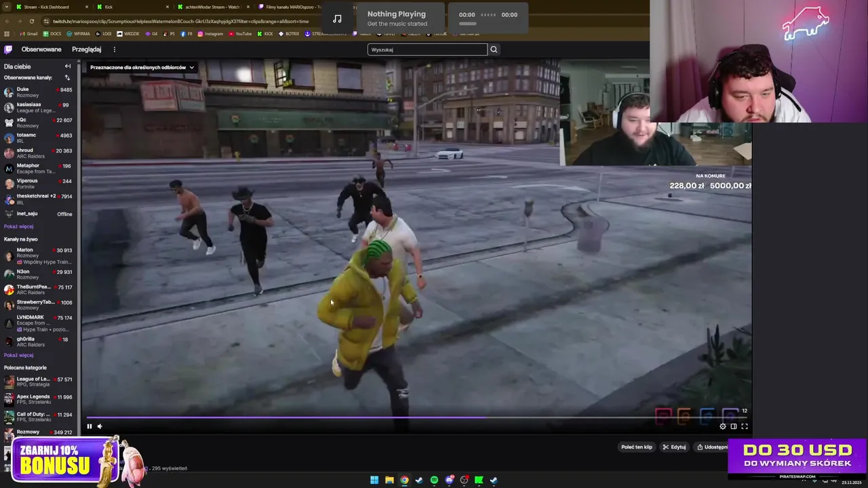Open the WFIRMA bookmark
Image resolution: width=868 pixels, height=488 pixels.
click(78, 34)
